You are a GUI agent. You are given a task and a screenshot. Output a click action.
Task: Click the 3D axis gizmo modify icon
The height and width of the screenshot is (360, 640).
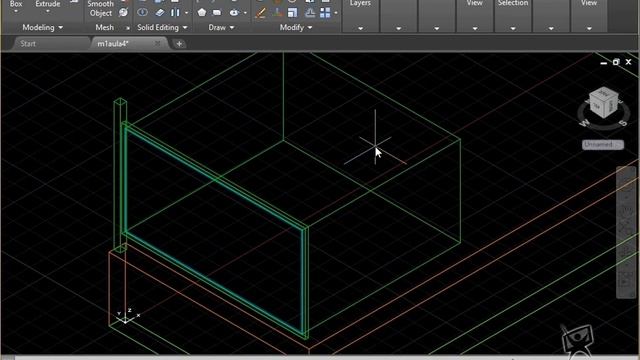[278, 13]
